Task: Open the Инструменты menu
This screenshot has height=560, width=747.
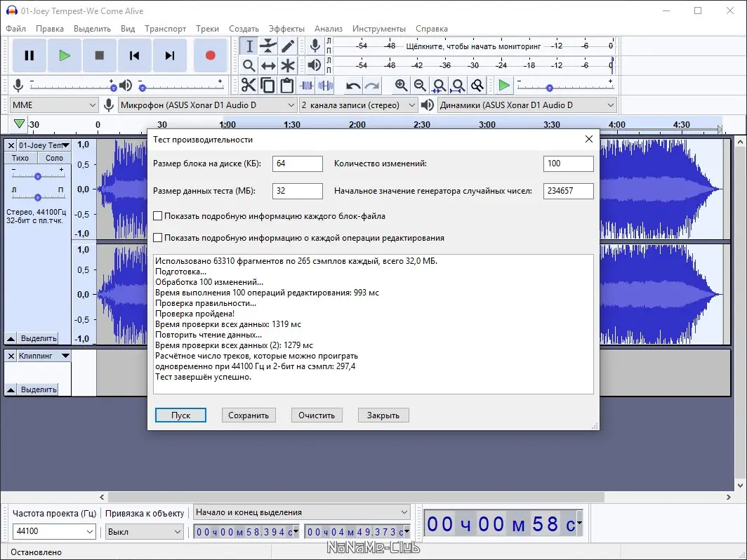Action: pos(378,29)
